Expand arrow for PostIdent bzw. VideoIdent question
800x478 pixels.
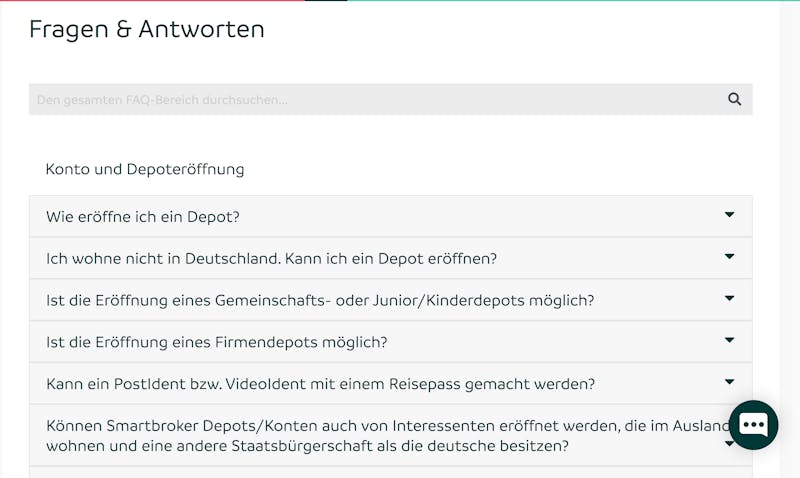point(730,382)
